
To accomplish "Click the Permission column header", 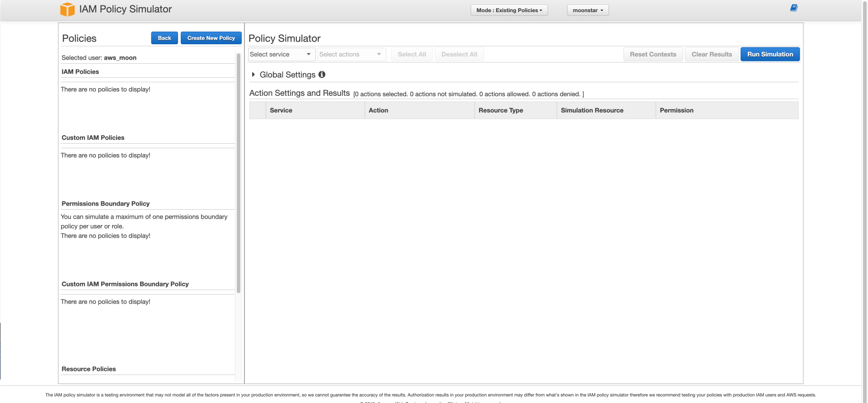I will coord(727,110).
